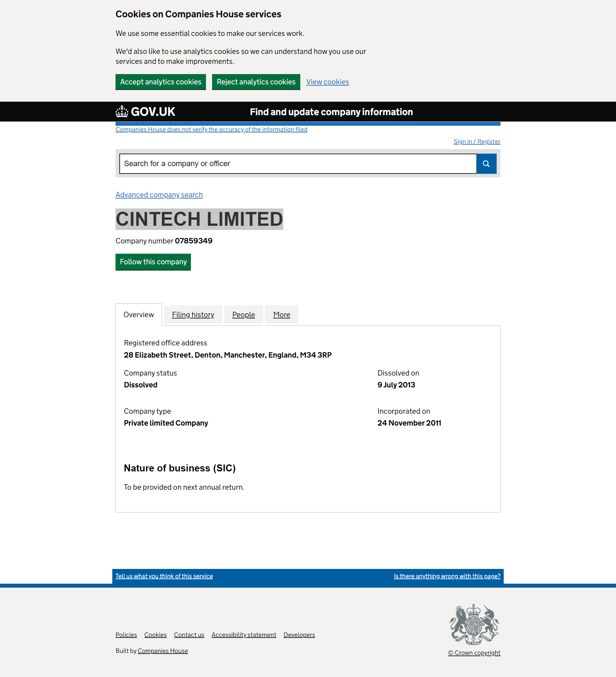Toggle Follow this company button
This screenshot has width=616, height=677.
[153, 261]
